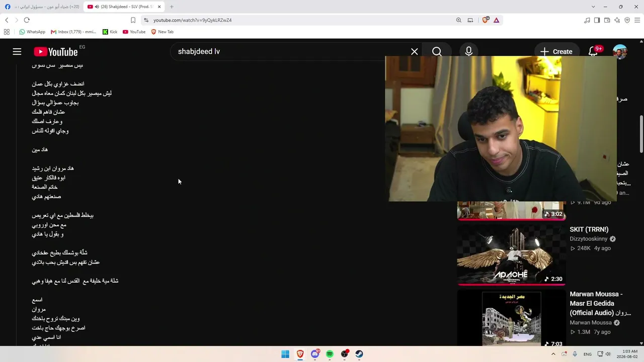Open the Brave Rewards triangle icon
644x362 pixels.
[497, 20]
